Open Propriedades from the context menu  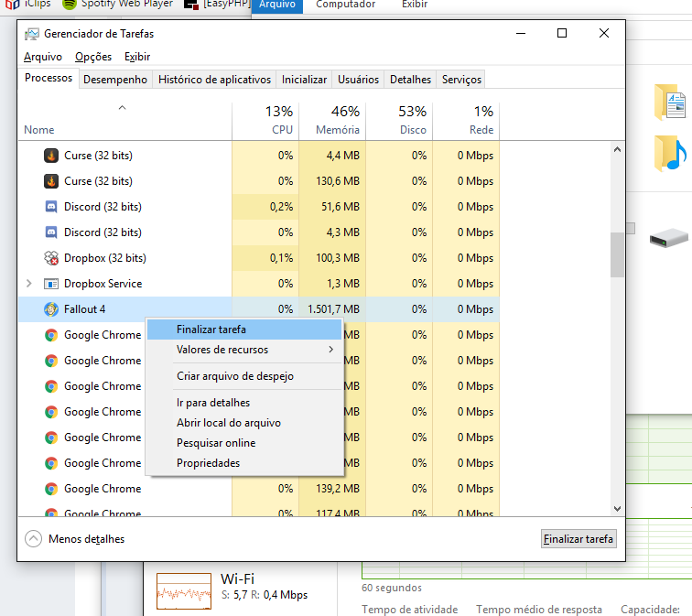(244, 463)
